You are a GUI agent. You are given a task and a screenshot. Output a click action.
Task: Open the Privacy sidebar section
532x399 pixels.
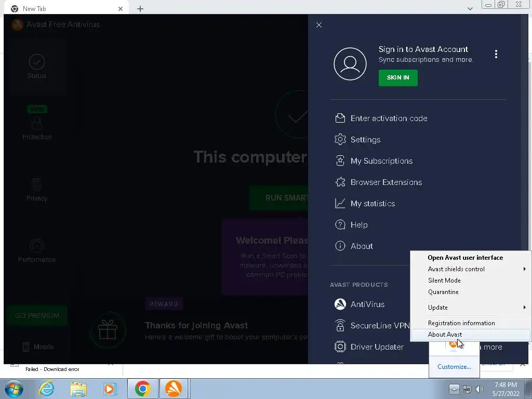(37, 190)
